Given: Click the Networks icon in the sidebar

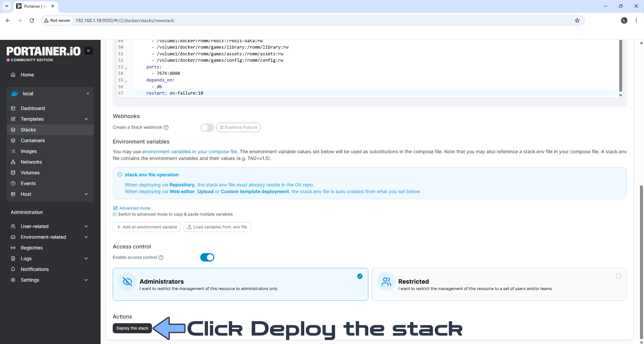Looking at the screenshot, I should tap(13, 162).
